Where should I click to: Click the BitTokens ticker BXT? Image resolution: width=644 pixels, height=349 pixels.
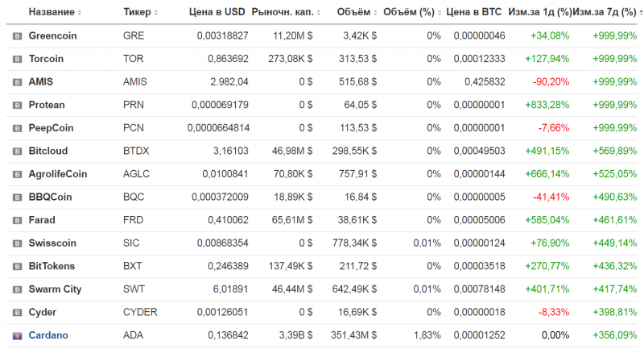pyautogui.click(x=132, y=266)
